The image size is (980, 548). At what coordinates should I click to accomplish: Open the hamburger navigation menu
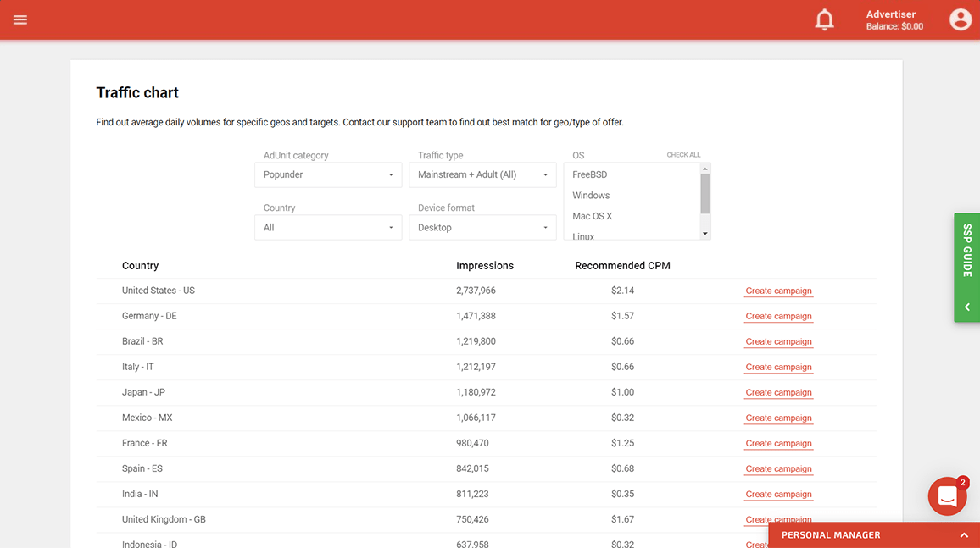20,19
